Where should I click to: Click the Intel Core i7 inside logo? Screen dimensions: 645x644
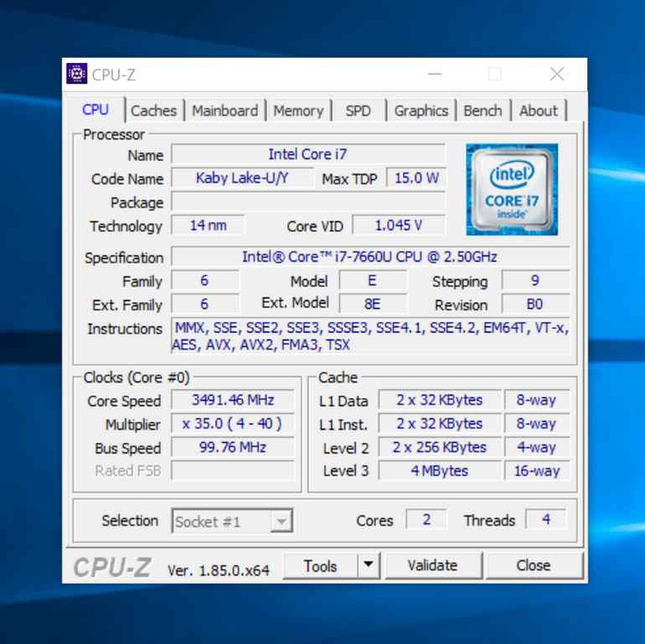coord(512,190)
